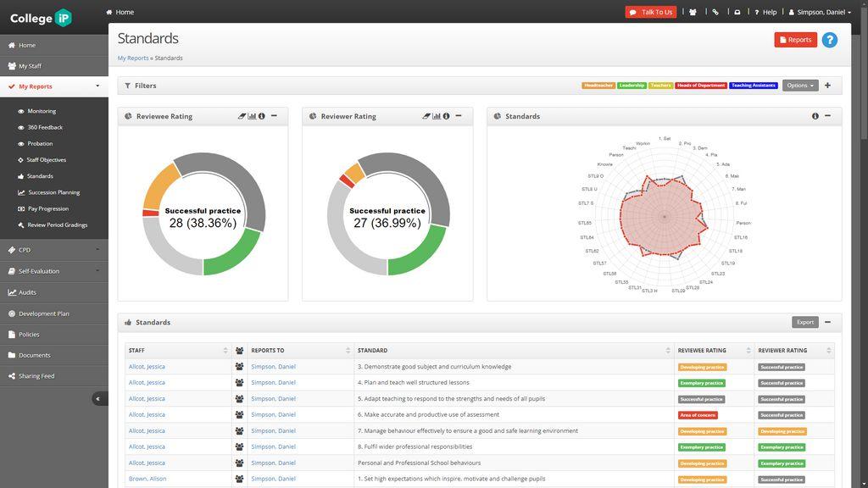Open info icon on Reviewer Rating panel
This screenshot has width=868, height=488.
click(446, 116)
